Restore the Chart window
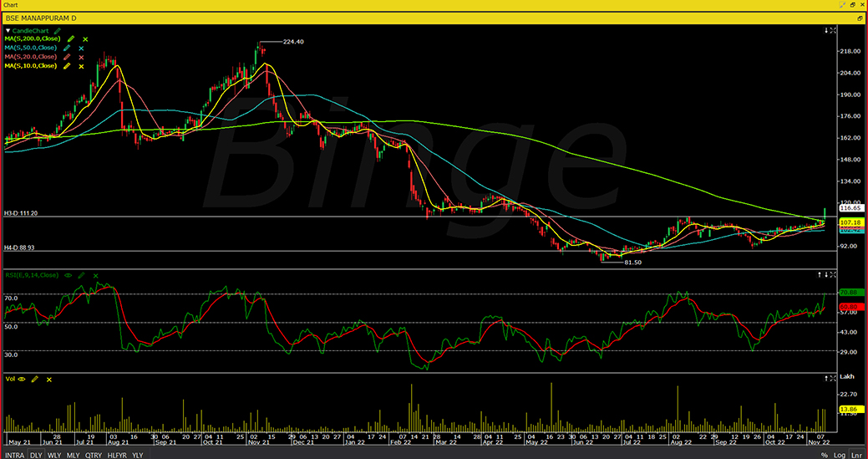The image size is (868, 459). [853, 4]
